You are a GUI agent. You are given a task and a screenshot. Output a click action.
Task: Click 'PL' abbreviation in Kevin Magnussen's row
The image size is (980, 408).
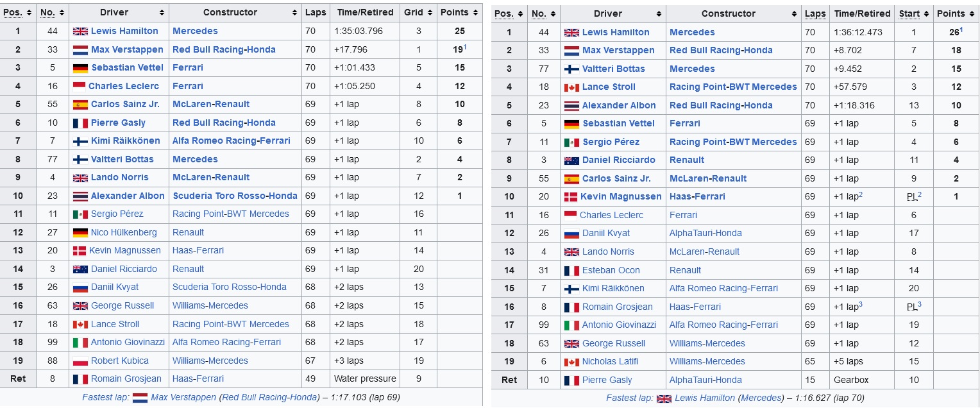tap(911, 197)
